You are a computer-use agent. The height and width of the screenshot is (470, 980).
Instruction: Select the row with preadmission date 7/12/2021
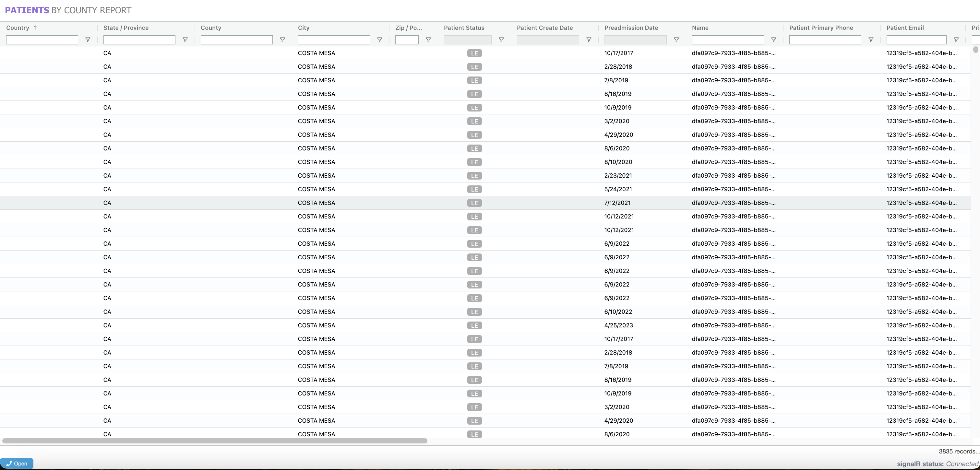pyautogui.click(x=617, y=203)
